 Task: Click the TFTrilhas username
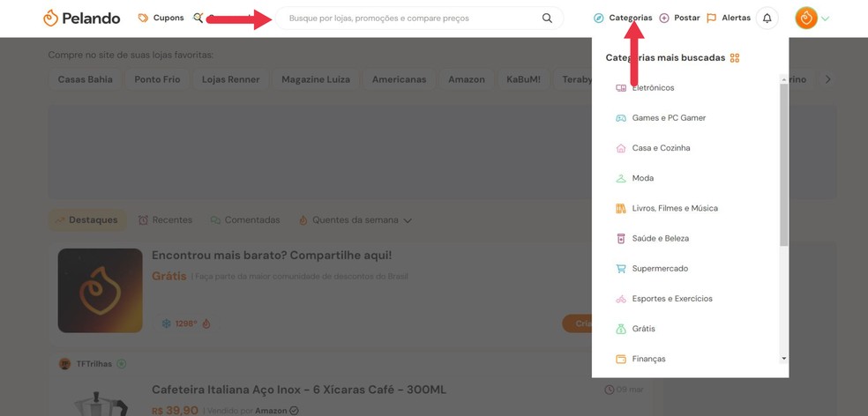point(94,364)
